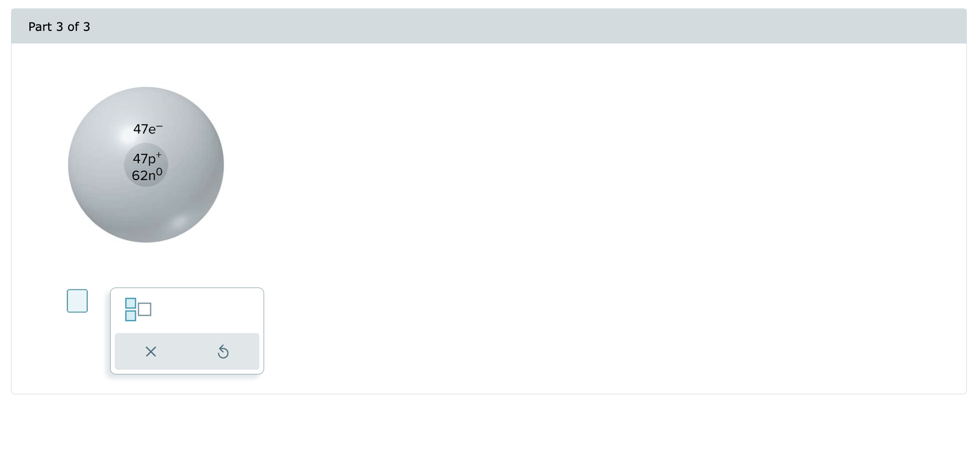Click the gray header bar of Part 3
The width and height of the screenshot is (980, 464).
[489, 26]
